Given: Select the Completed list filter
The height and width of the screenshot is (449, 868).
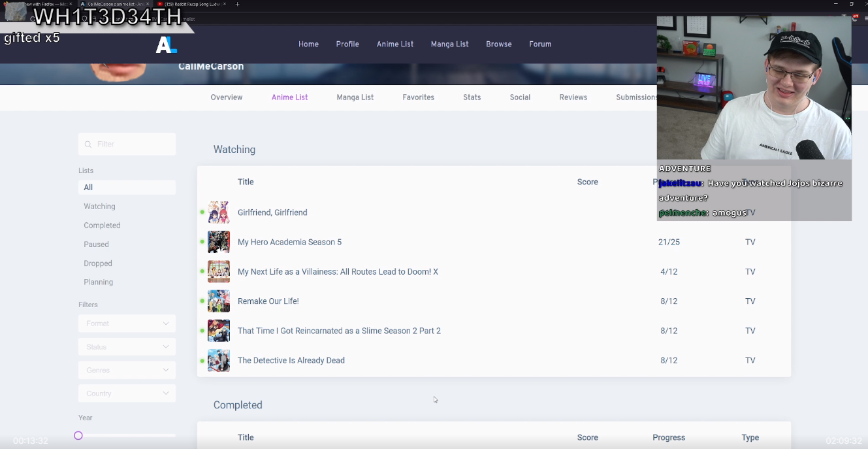Looking at the screenshot, I should 102,225.
